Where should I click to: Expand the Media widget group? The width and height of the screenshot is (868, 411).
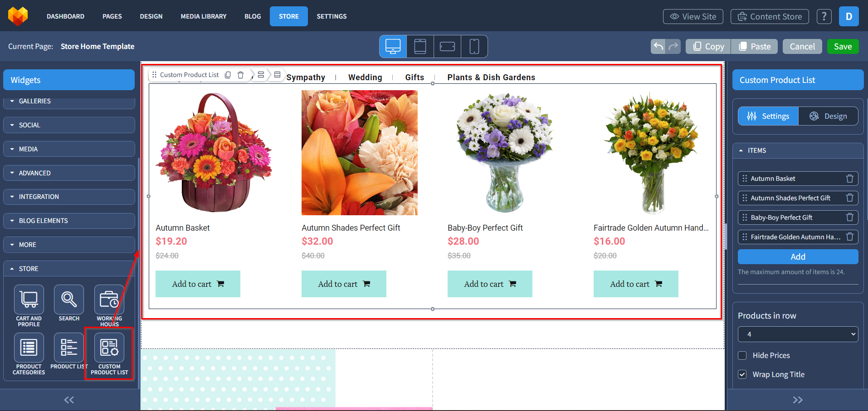coord(69,149)
